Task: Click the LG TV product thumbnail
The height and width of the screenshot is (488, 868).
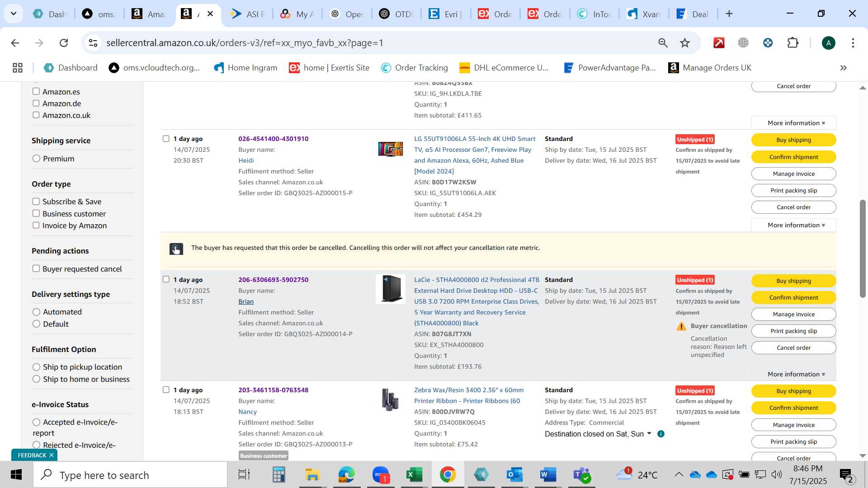Action: (391, 149)
